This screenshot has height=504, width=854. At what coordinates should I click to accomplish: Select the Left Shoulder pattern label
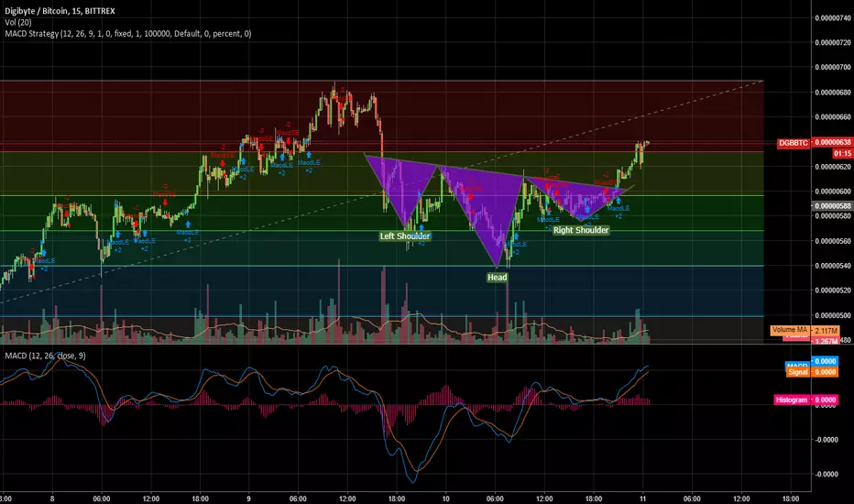point(405,236)
